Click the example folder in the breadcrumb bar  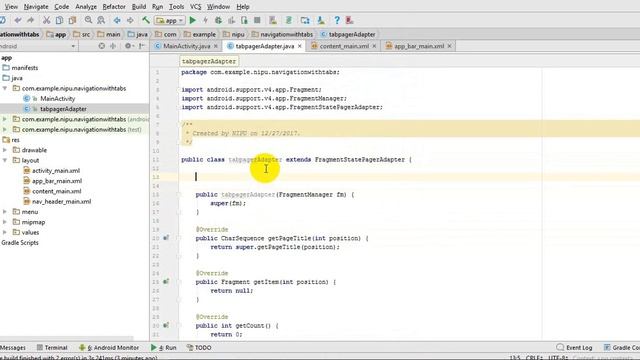coord(200,34)
